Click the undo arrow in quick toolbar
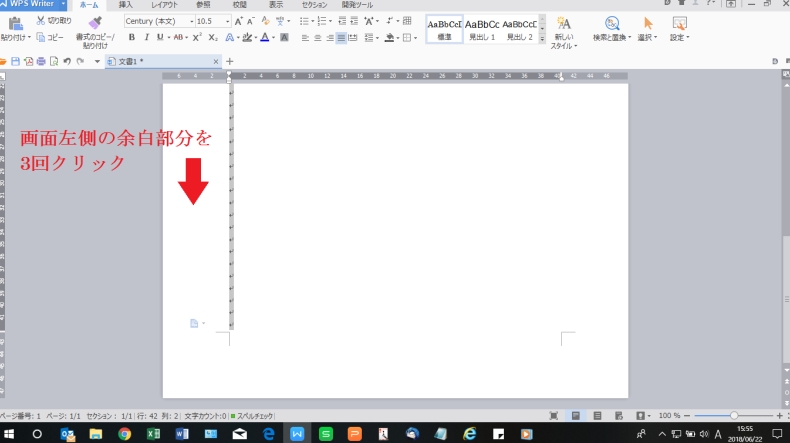This screenshot has height=443, width=790. (66, 62)
